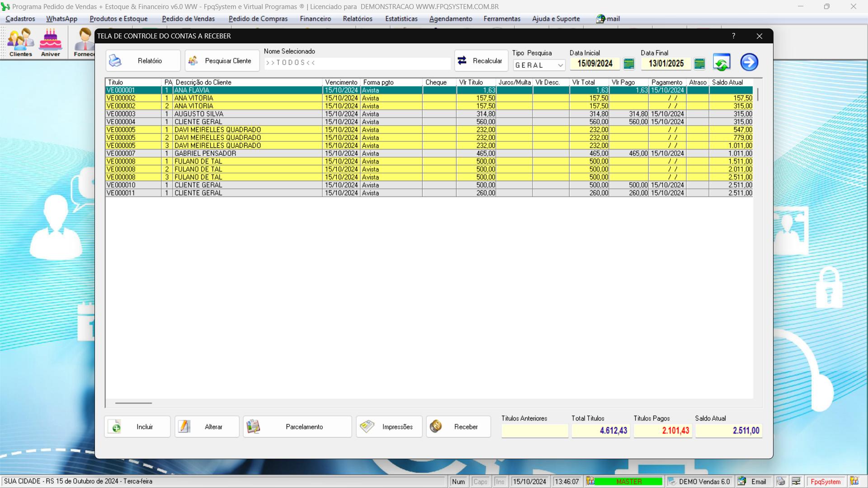Viewport: 868px width, 488px height.
Task: Click the Impressões ticket icon
Action: point(367,427)
